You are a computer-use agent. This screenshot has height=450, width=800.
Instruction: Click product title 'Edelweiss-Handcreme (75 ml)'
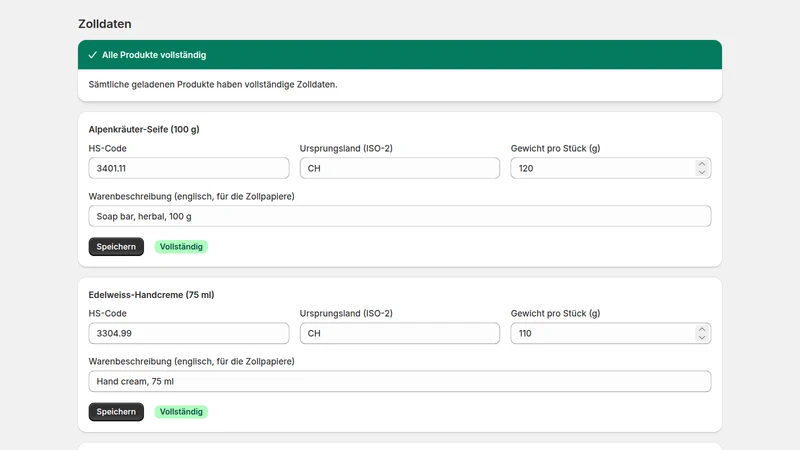tap(152, 295)
